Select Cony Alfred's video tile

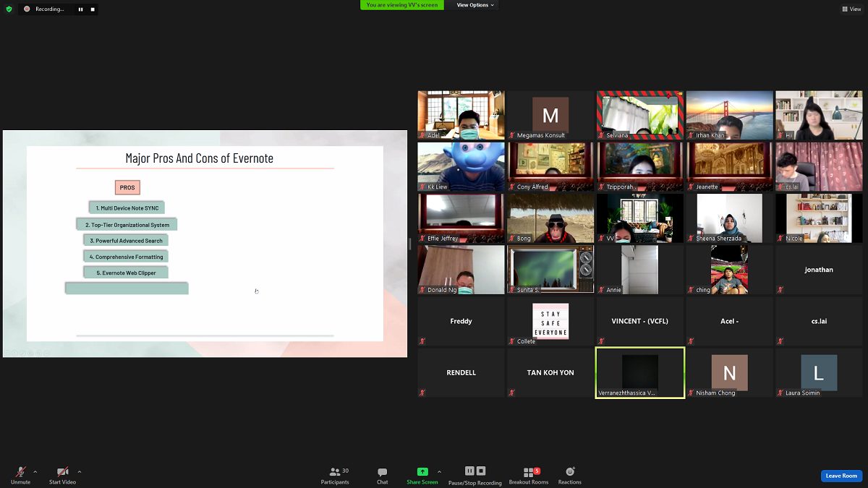[x=550, y=166]
